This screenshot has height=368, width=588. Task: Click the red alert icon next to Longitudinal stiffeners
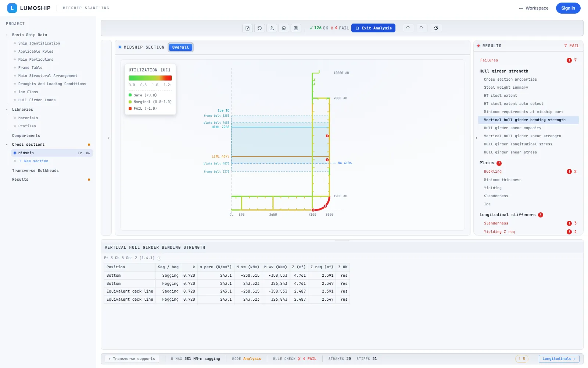coord(541,215)
